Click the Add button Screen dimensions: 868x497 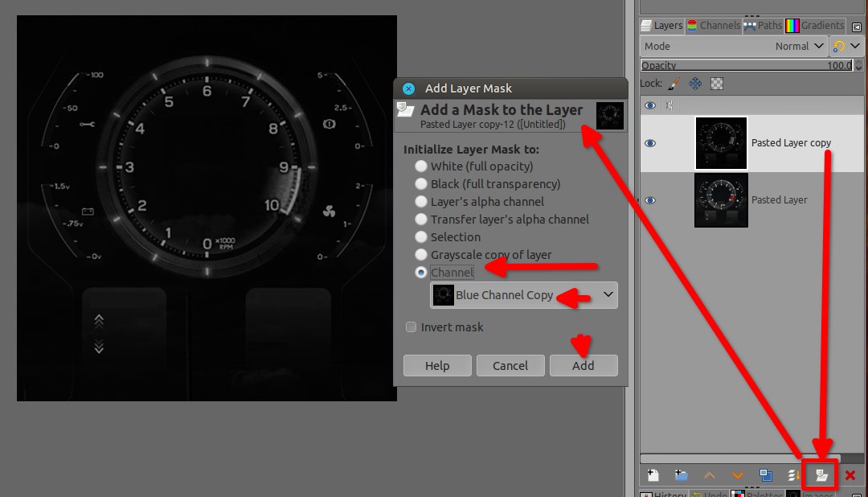click(x=583, y=366)
